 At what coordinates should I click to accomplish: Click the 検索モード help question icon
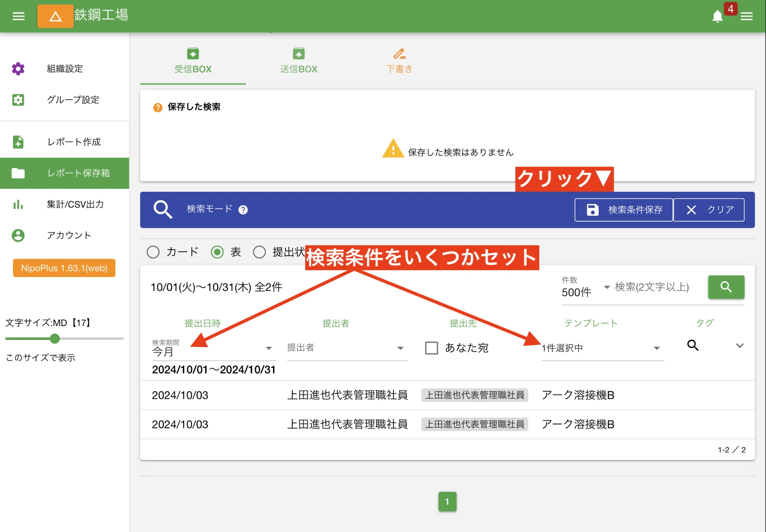pos(243,210)
